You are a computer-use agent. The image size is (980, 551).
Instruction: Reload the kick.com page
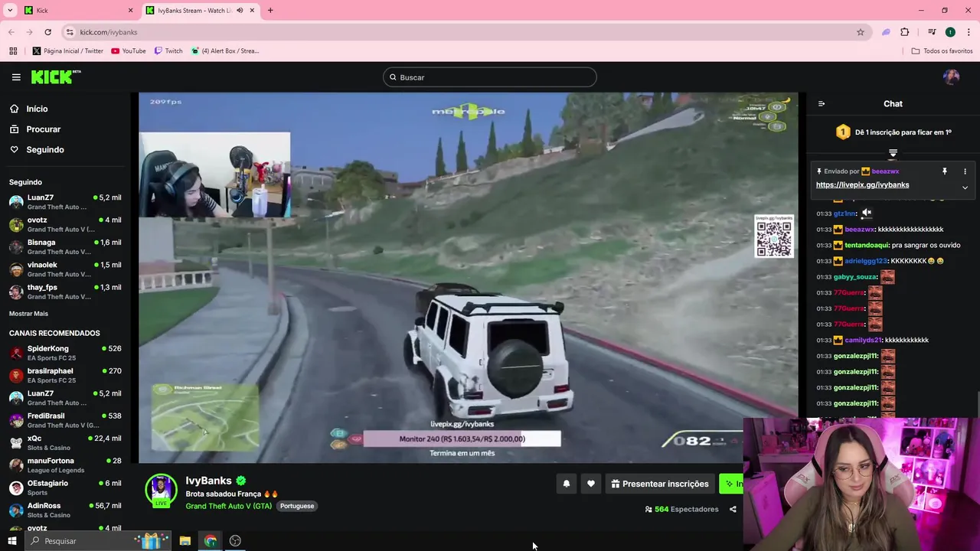click(x=47, y=32)
